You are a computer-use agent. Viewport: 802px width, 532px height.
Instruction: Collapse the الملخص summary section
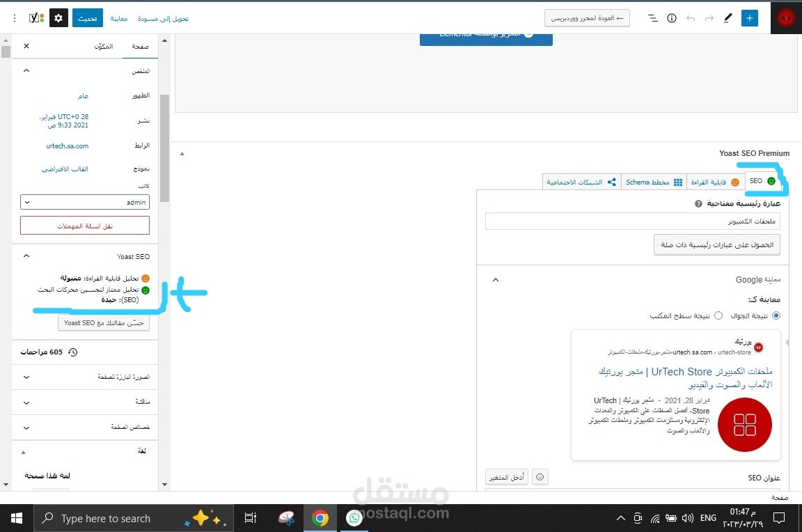tap(26, 70)
